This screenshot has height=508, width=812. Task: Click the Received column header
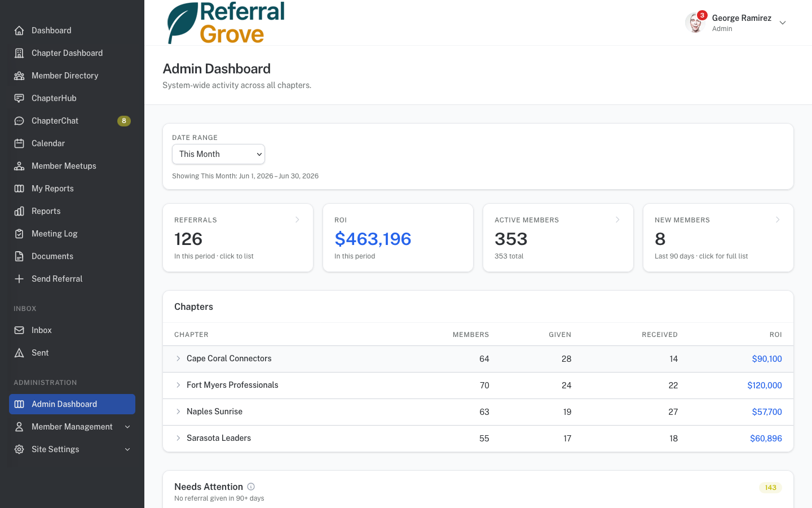pyautogui.click(x=660, y=335)
